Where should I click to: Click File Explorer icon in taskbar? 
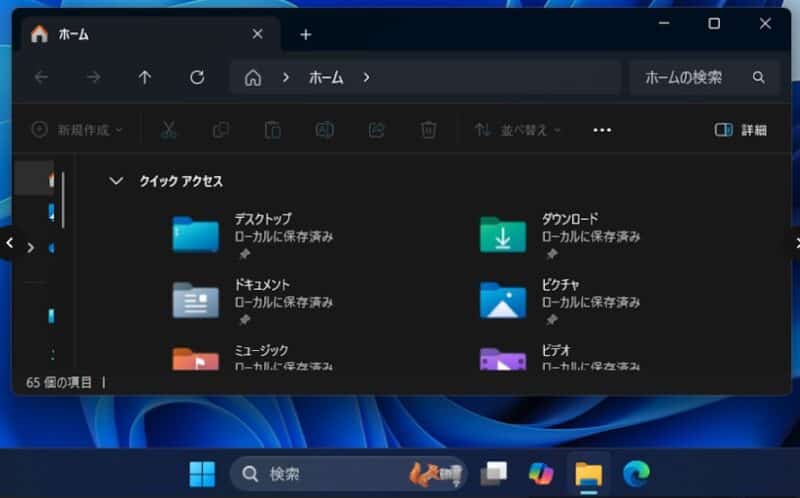[x=589, y=474]
